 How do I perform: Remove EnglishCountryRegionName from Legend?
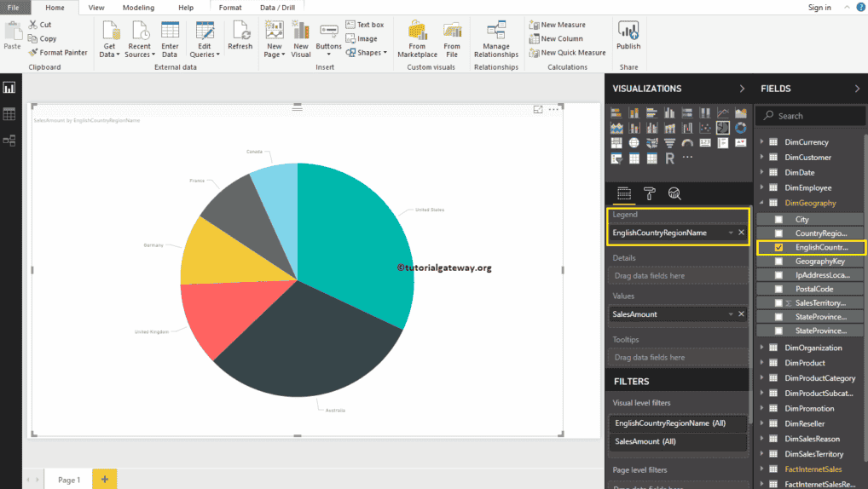click(x=741, y=233)
